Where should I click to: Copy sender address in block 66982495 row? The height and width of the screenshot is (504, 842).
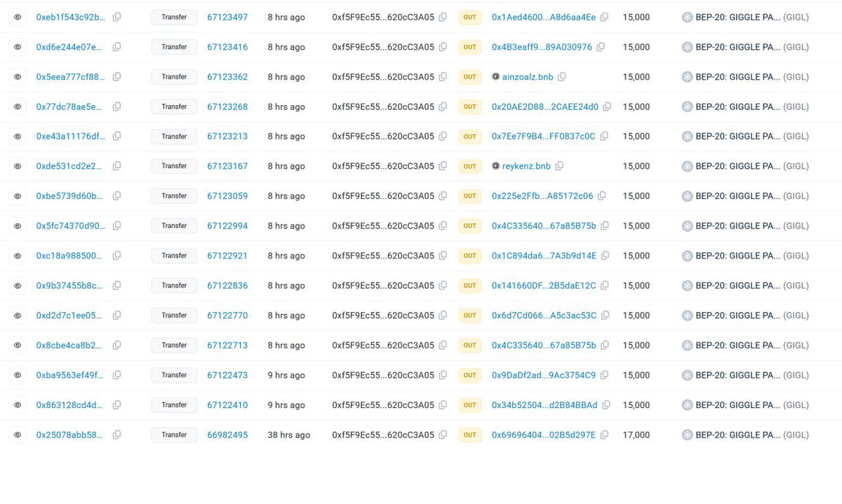(x=443, y=435)
